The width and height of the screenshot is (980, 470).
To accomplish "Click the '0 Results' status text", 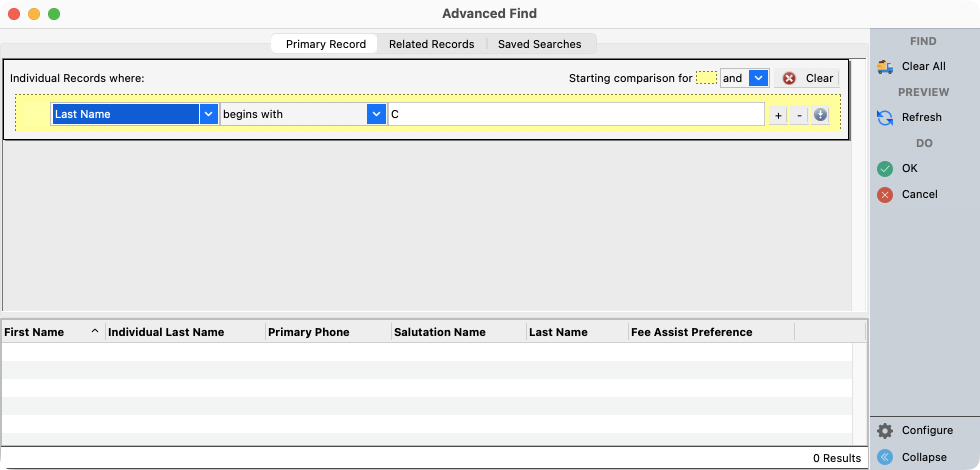I will point(836,458).
